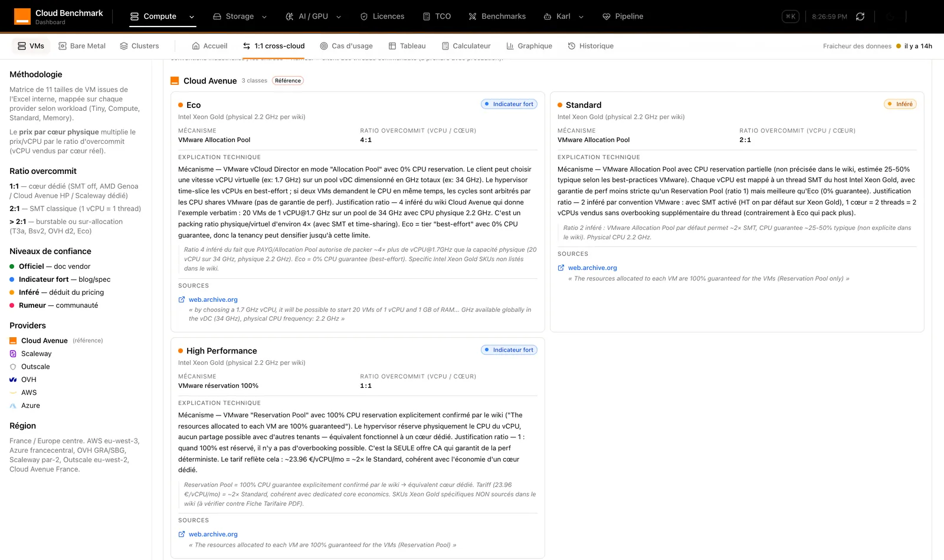Open the AI / GPU dropdown arrow
Image resolution: width=944 pixels, height=560 pixels.
tap(339, 17)
